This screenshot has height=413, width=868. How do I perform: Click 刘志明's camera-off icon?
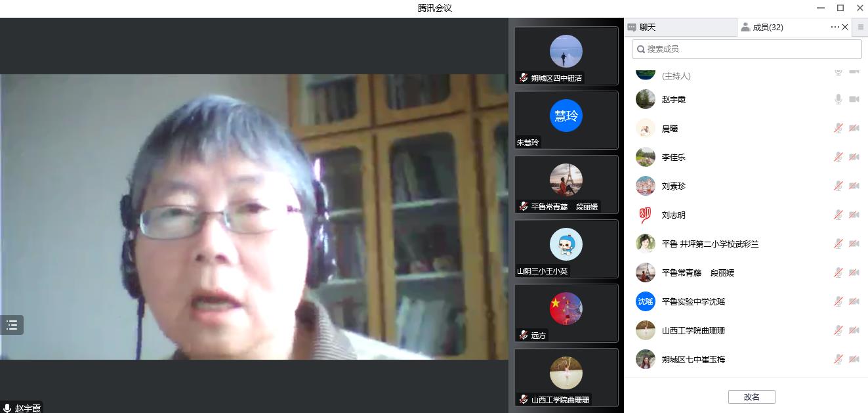point(854,215)
